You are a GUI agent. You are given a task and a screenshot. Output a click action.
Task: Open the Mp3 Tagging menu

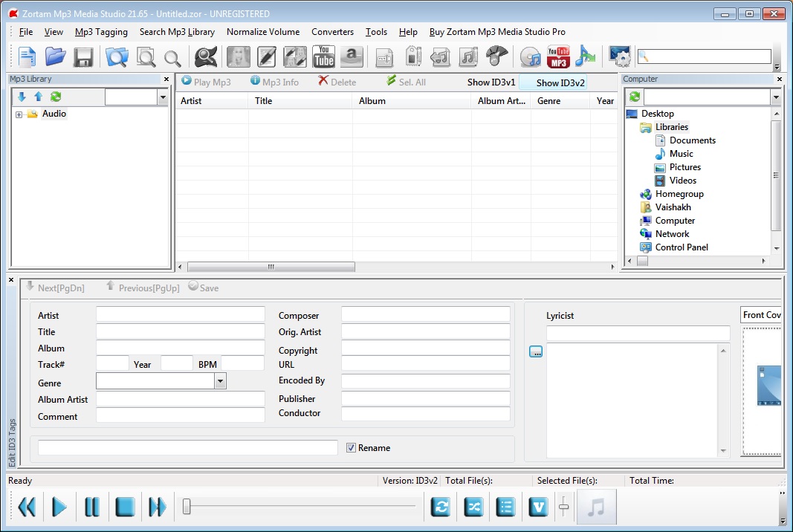(101, 32)
